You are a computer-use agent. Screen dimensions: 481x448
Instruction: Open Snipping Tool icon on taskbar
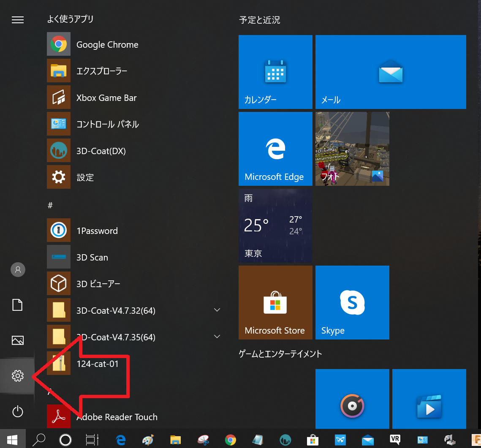[203, 440]
